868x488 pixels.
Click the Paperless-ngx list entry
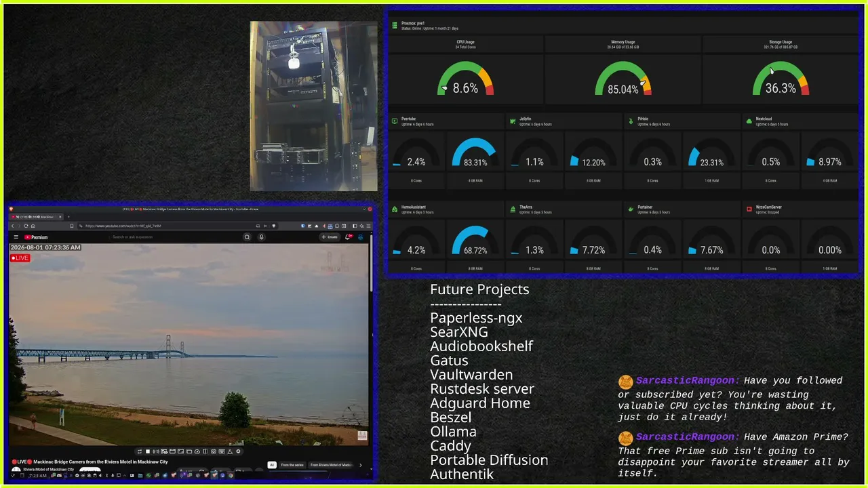[x=476, y=318]
